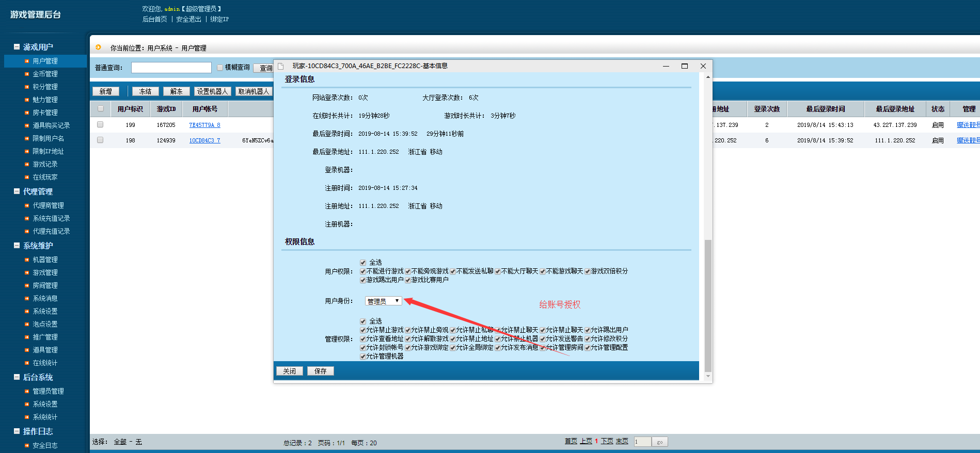
Task: Click the bullet icon next to 魅力管理
Action: (x=27, y=100)
